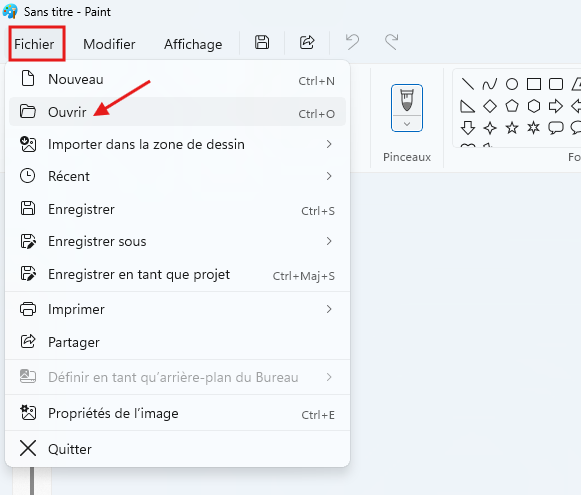Select the oval shape in gallery
Viewport: 581px width, 495px height.
click(x=512, y=84)
